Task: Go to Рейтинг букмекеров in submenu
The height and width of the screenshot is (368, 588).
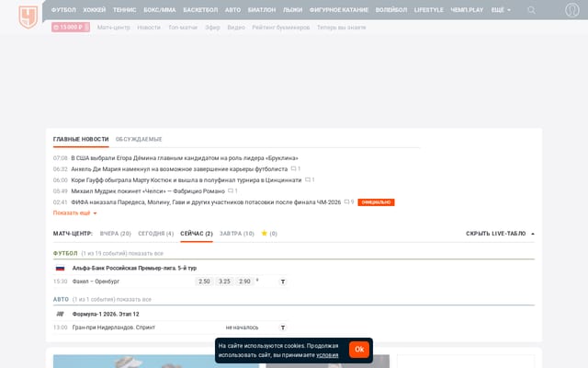Action: (x=281, y=28)
